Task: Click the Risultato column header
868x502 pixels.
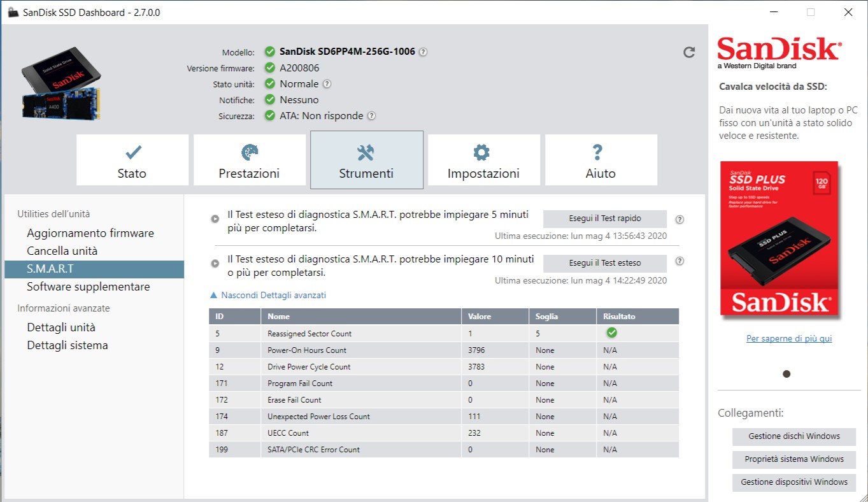Action: (638, 317)
